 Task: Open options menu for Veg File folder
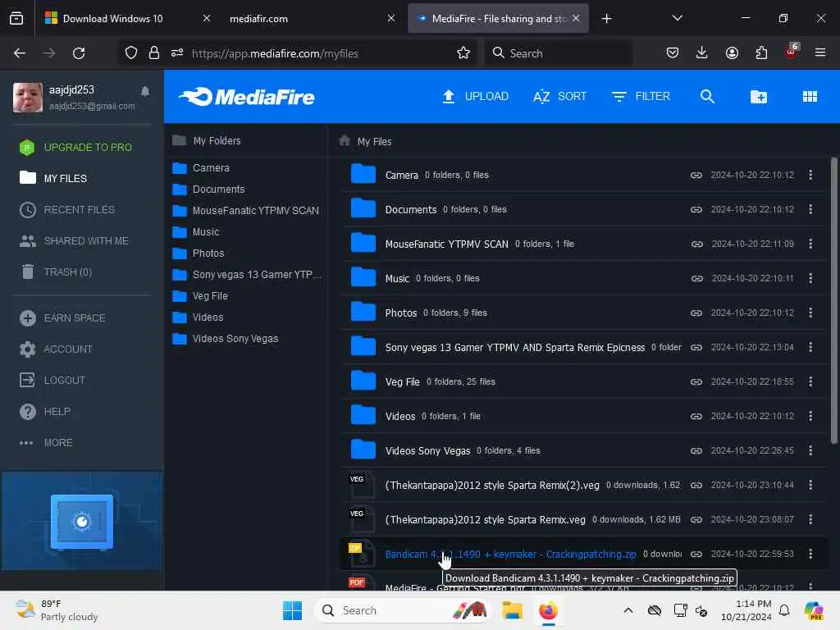810,381
